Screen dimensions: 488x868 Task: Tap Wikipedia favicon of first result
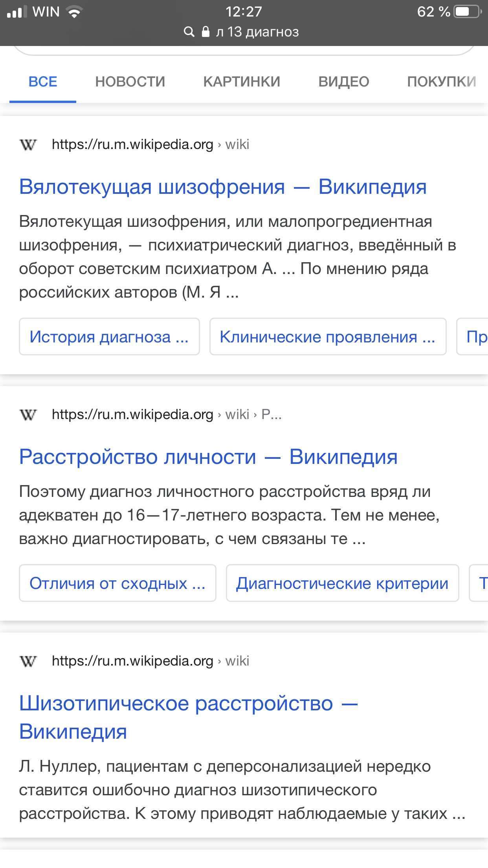[28, 145]
